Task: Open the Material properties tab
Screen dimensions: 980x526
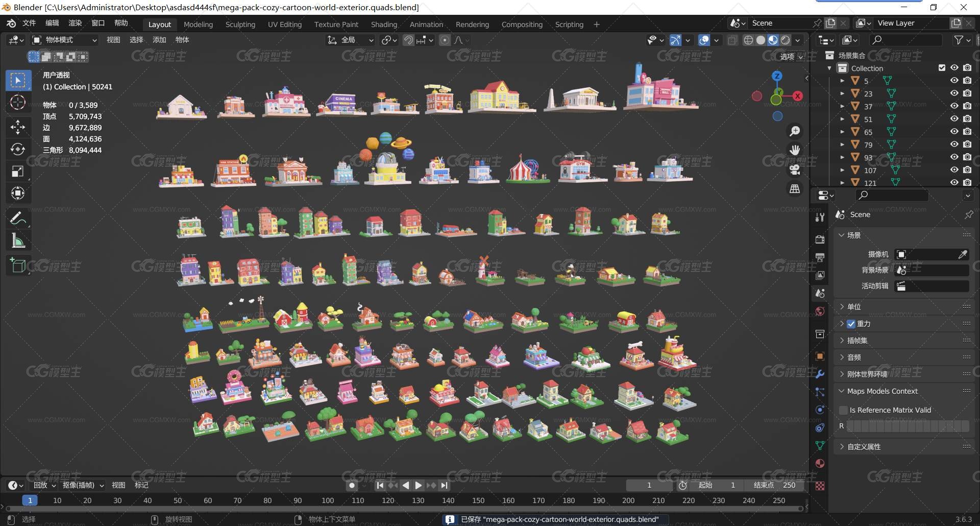Action: [820, 463]
